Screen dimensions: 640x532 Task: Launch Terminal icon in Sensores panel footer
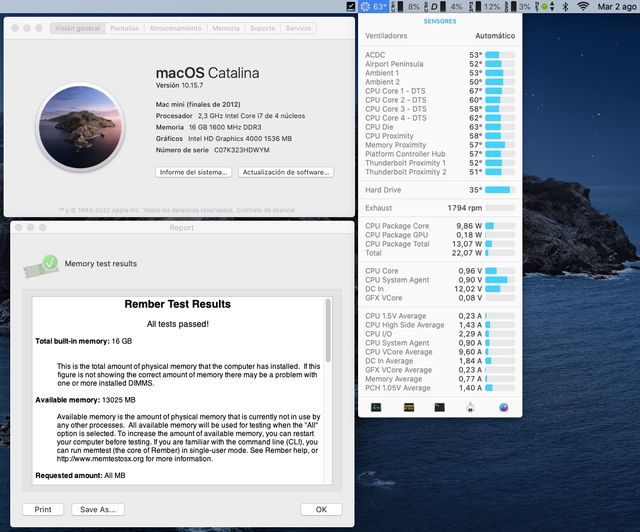click(x=440, y=407)
